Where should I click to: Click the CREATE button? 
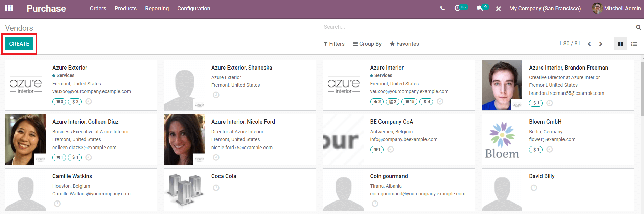point(19,44)
